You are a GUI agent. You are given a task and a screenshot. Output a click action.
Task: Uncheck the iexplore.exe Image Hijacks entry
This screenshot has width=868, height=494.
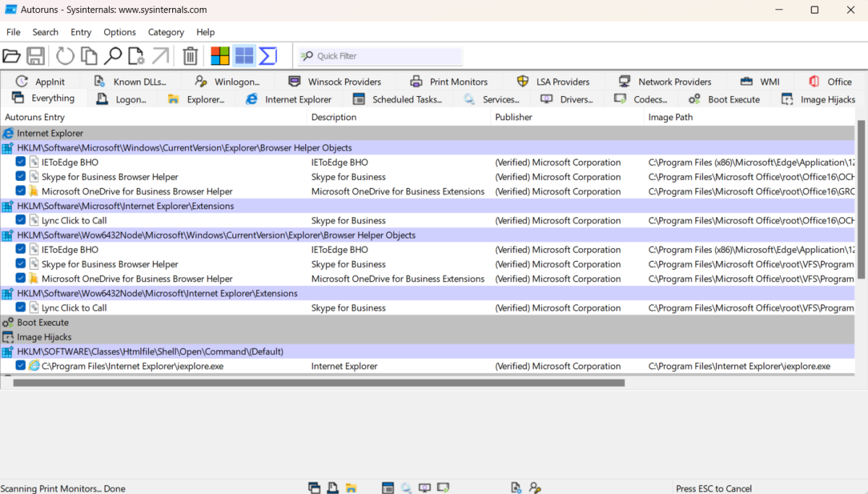21,366
